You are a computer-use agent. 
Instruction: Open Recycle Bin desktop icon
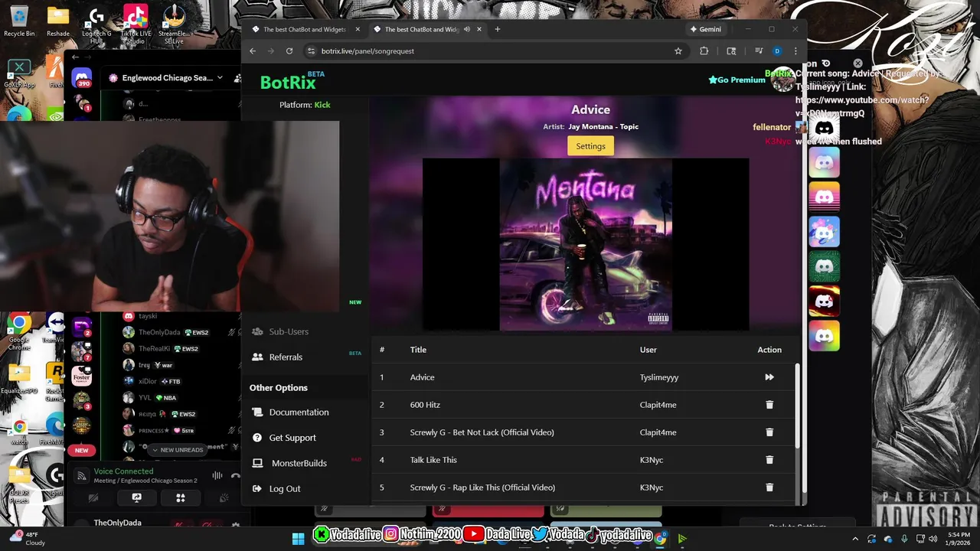19,21
